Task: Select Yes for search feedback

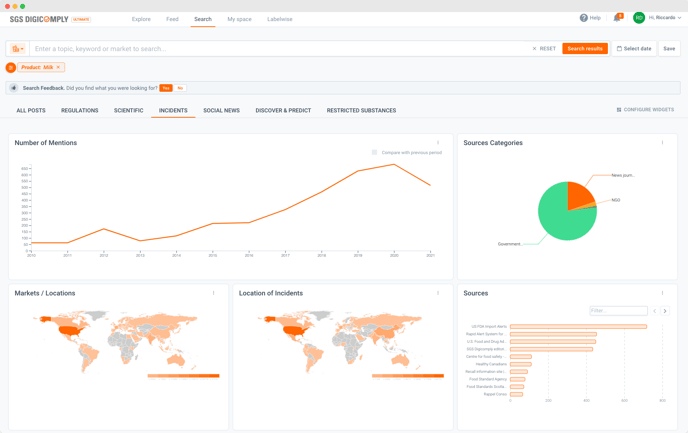Action: pyautogui.click(x=166, y=88)
